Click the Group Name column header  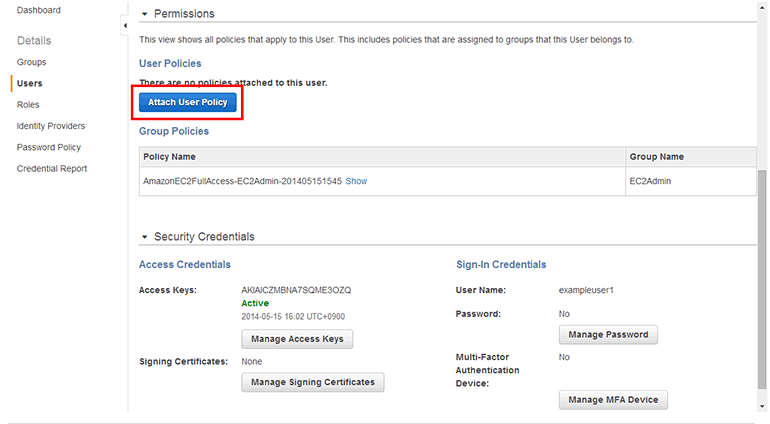coord(655,157)
